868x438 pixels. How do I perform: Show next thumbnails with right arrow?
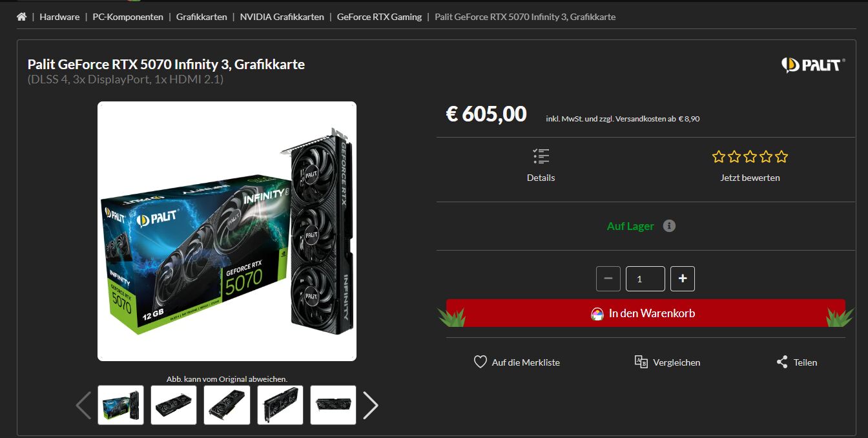pos(370,405)
